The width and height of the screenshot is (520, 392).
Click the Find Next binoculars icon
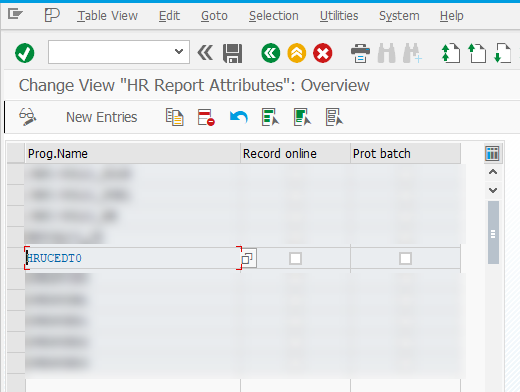pos(412,53)
